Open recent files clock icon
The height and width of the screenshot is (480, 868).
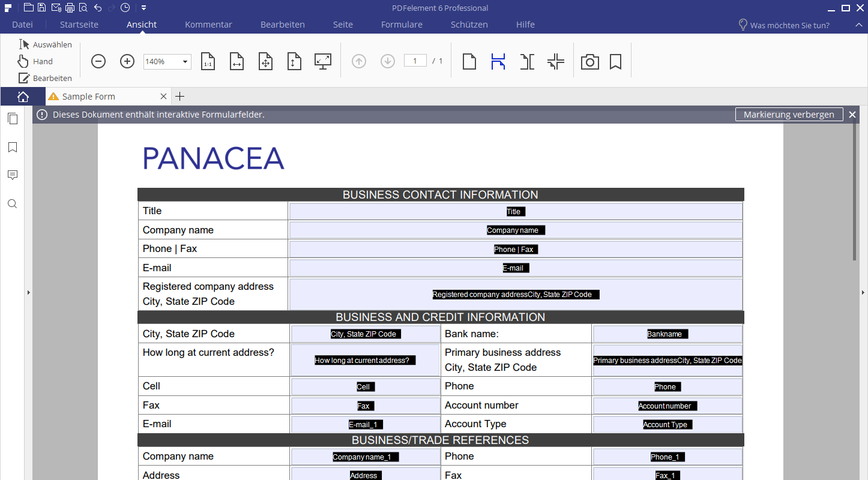click(x=125, y=8)
